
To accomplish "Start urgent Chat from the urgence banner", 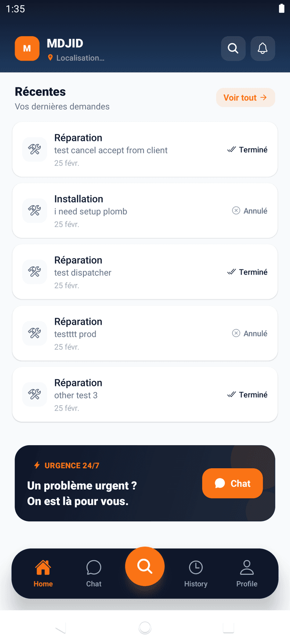I will [x=232, y=484].
